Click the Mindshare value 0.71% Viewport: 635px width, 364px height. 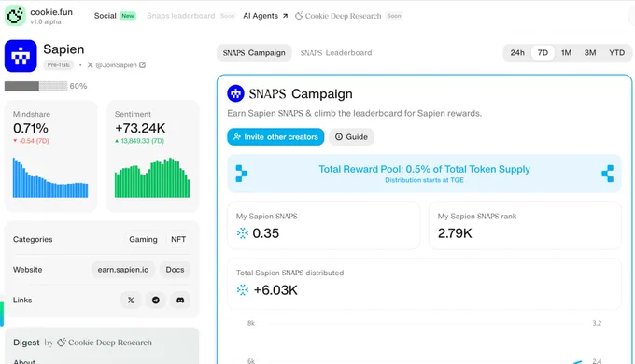[31, 129]
